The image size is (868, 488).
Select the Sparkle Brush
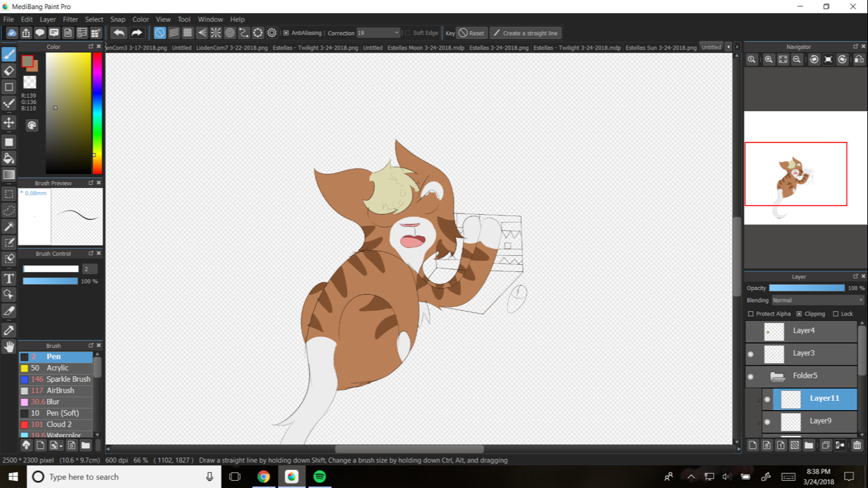[56, 379]
